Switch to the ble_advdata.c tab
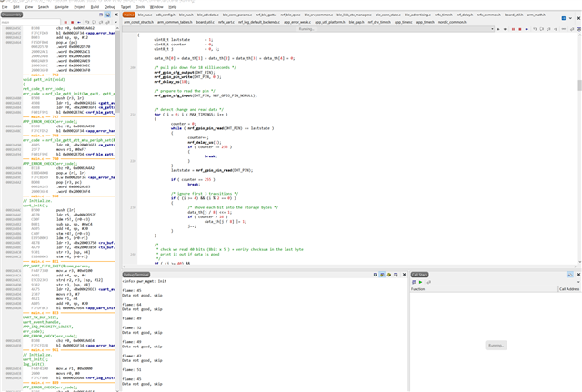Screen dimensions: 582x392 click(x=208, y=15)
